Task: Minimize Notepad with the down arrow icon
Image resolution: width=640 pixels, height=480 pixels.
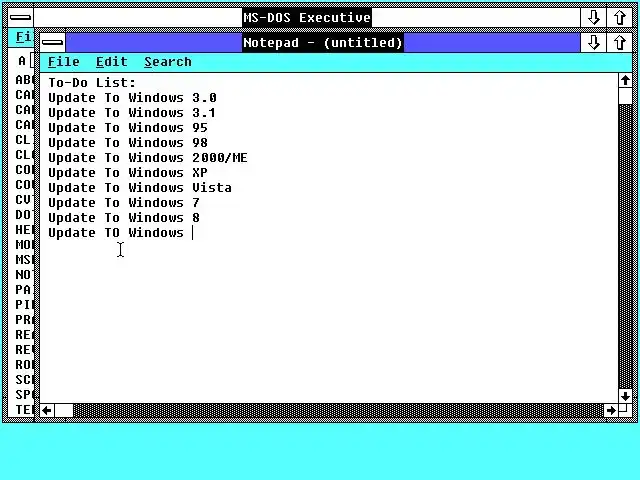Action: pos(593,42)
